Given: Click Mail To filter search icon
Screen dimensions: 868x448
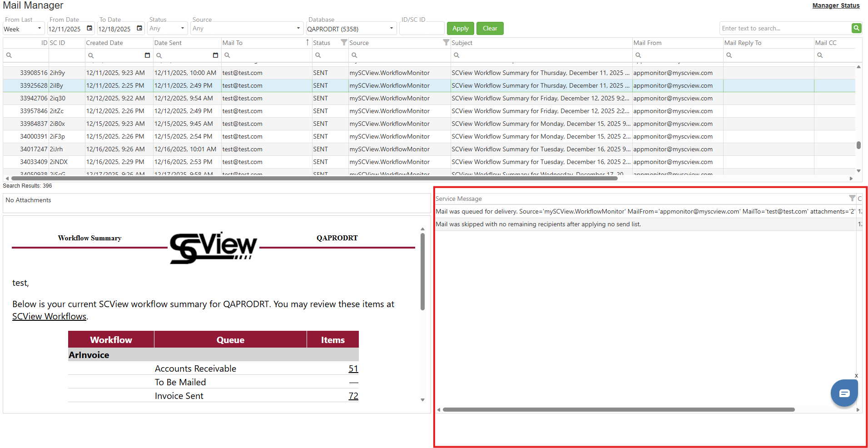Looking at the screenshot, I should (227, 55).
